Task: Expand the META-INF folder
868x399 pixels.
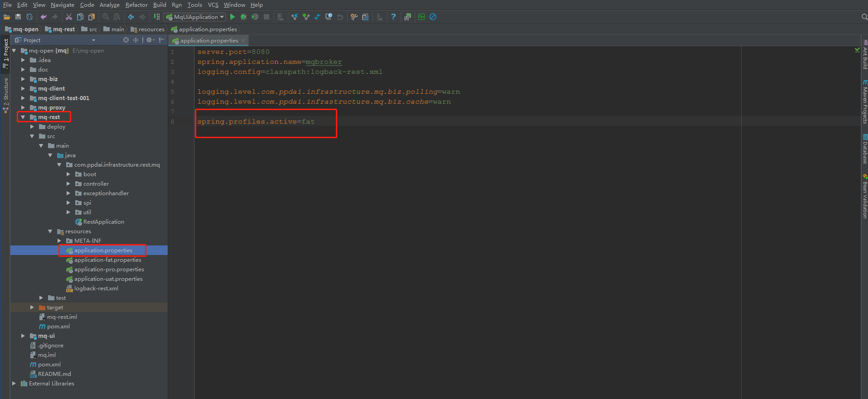Action: click(x=59, y=240)
